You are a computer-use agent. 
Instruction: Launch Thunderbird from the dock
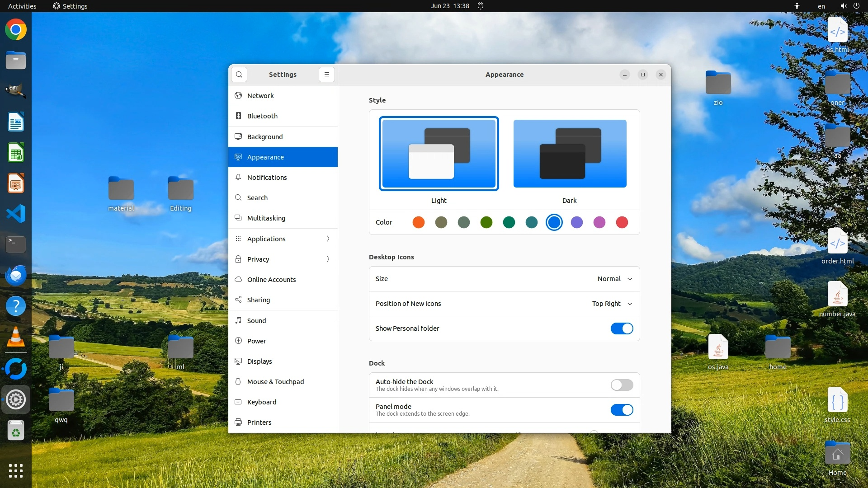coord(16,275)
